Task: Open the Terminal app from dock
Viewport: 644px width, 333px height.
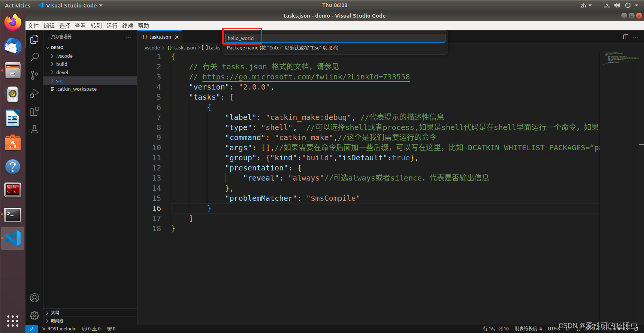Action: (13, 215)
